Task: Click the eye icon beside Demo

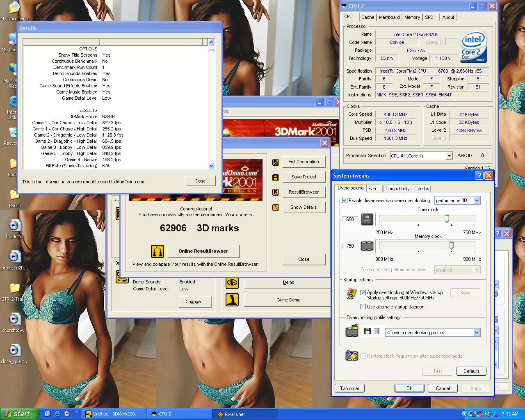Action: (x=232, y=282)
